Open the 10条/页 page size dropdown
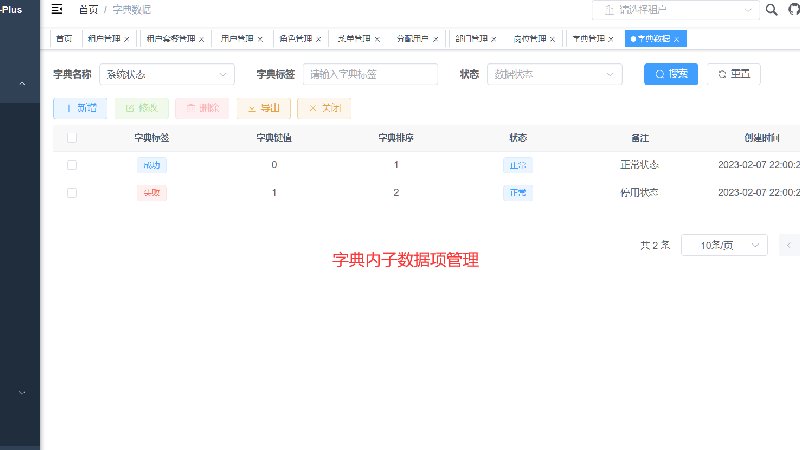The height and width of the screenshot is (450, 800). 724,245
